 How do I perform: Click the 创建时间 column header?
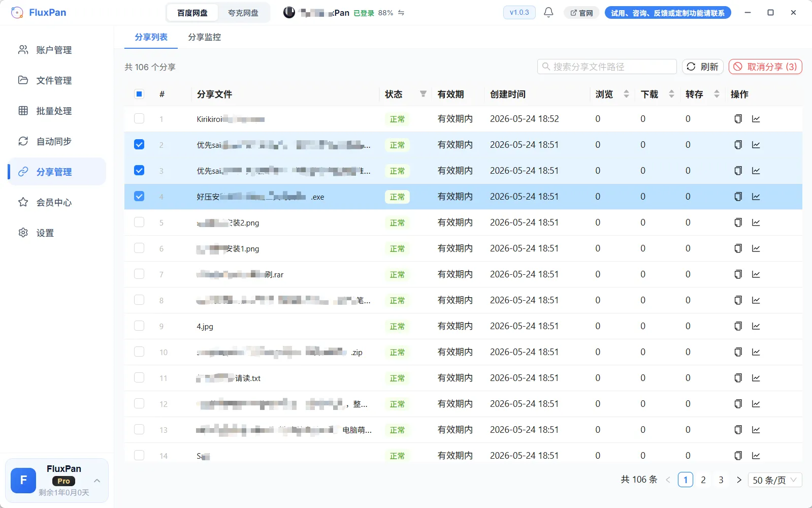tap(508, 94)
